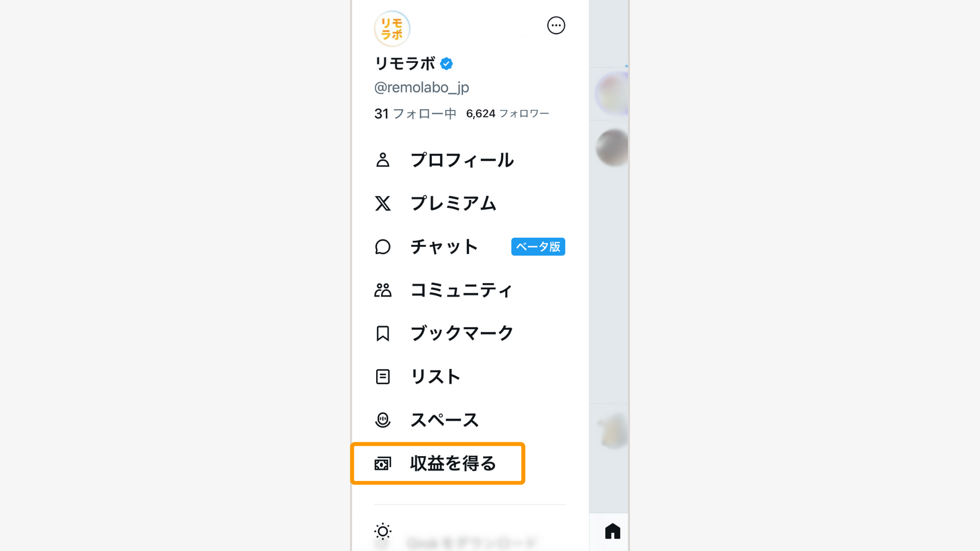
Task: Click the ブックマーク bookmark icon
Action: click(x=383, y=334)
